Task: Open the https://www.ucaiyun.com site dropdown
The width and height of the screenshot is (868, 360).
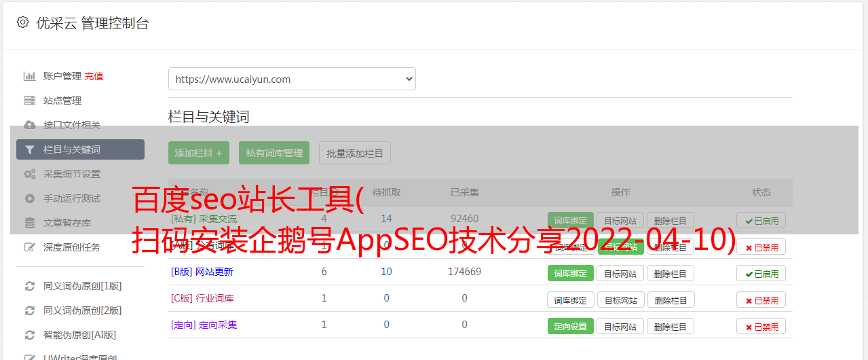Action: pos(292,79)
